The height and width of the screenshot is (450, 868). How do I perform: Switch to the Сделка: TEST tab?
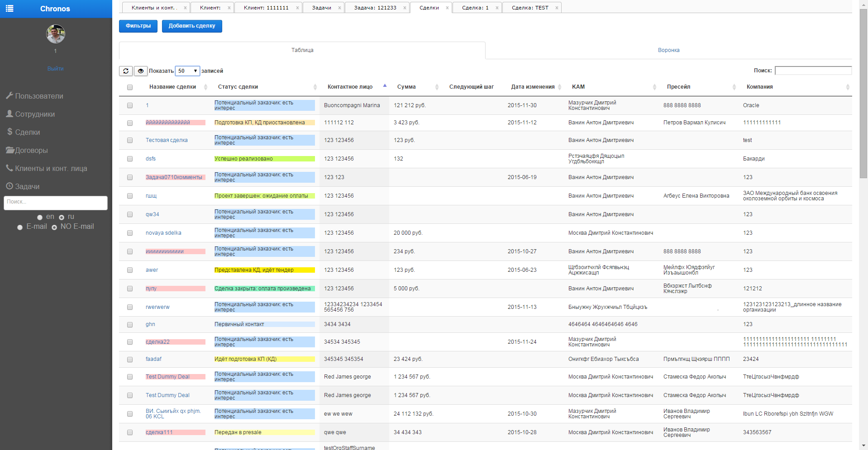(529, 7)
